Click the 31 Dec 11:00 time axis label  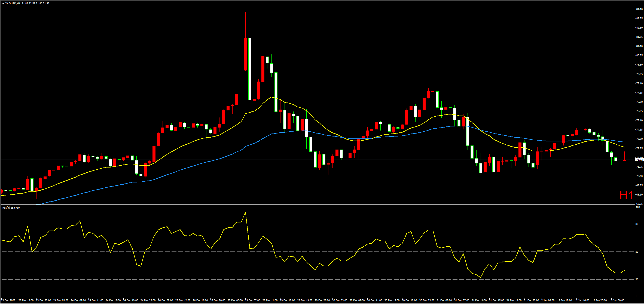[479, 300]
